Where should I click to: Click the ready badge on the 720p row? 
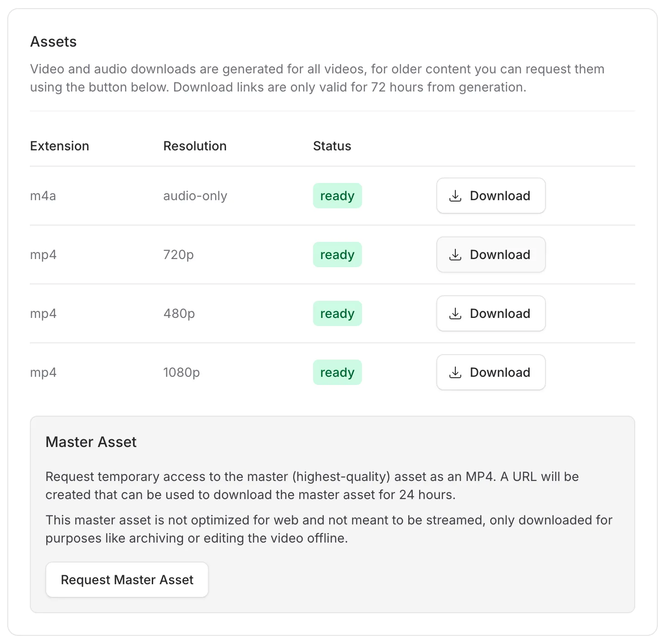pos(337,255)
